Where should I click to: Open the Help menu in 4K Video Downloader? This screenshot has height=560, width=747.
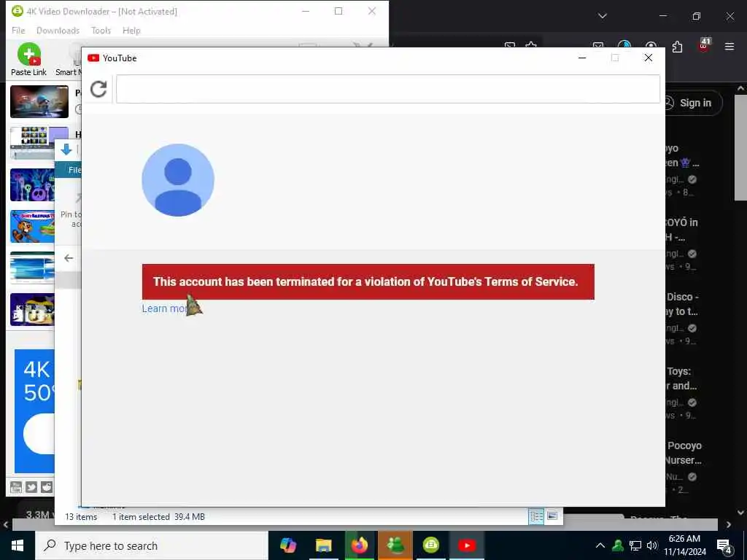(131, 31)
